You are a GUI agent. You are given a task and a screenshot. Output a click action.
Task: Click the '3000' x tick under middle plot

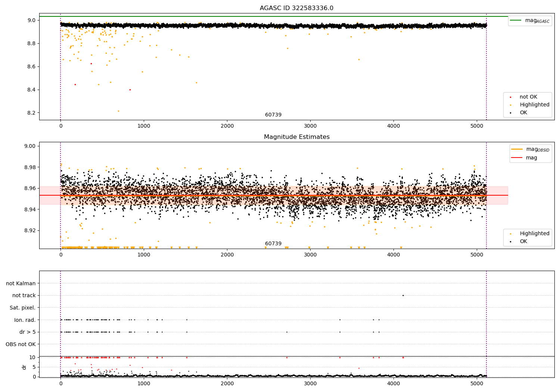310,255
